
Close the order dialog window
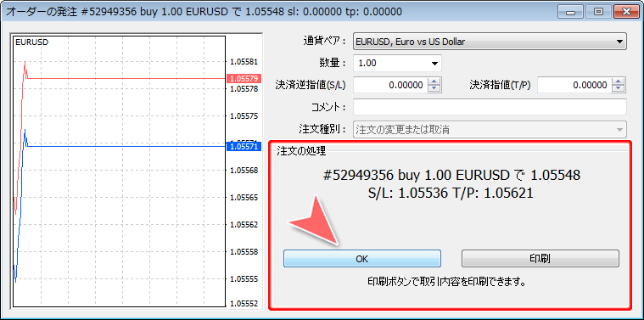click(626, 12)
